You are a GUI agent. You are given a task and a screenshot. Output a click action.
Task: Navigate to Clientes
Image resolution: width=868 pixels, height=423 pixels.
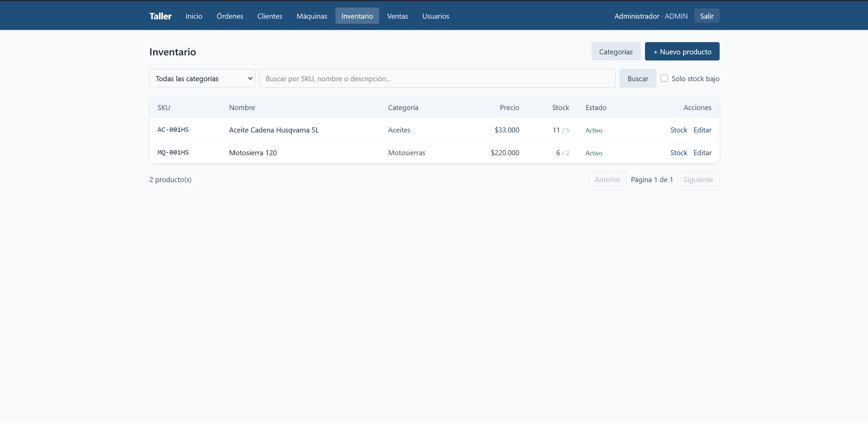[x=270, y=16]
